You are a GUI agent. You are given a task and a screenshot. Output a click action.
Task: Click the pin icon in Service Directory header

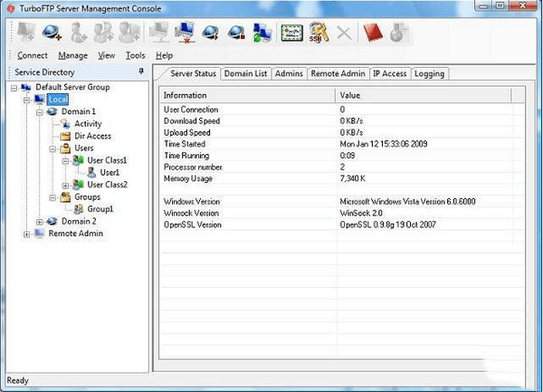click(x=141, y=72)
